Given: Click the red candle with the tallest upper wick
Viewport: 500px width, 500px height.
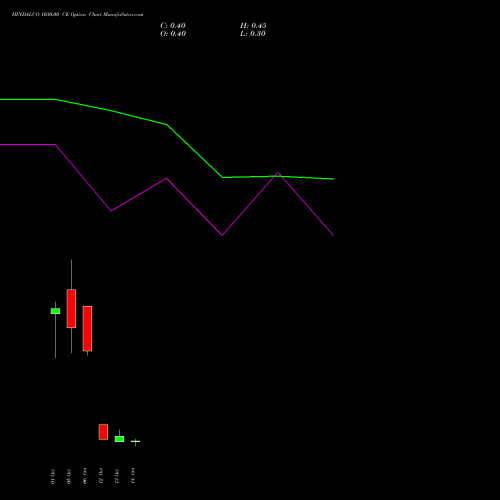Looking at the screenshot, I should pos(71,308).
